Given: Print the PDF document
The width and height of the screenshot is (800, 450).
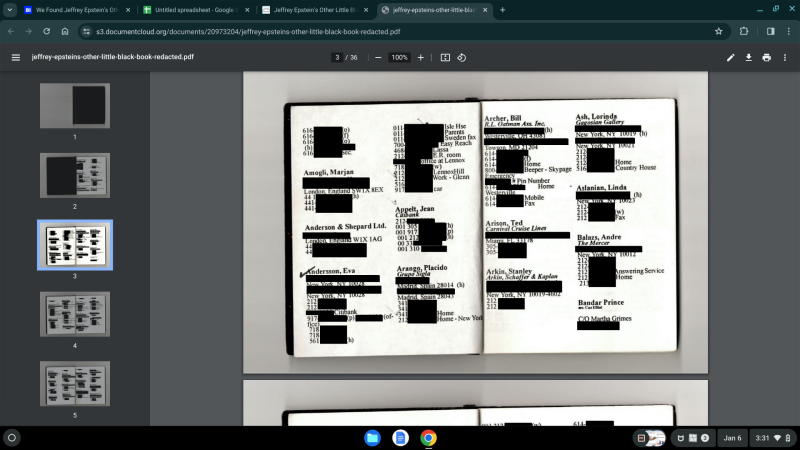Looking at the screenshot, I should point(766,58).
